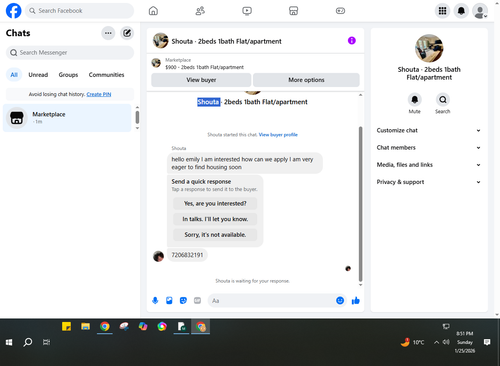Open the Watch video icon
This screenshot has height=366, width=500.
(247, 11)
